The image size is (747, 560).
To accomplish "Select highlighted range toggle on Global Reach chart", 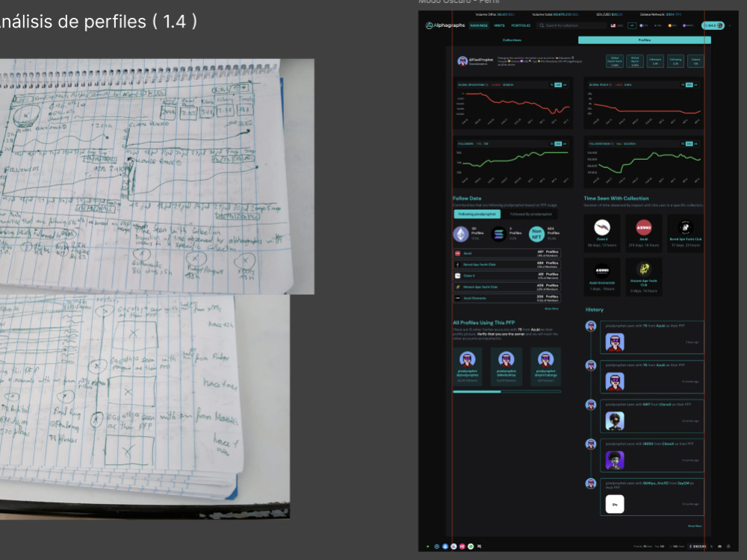I will [689, 85].
